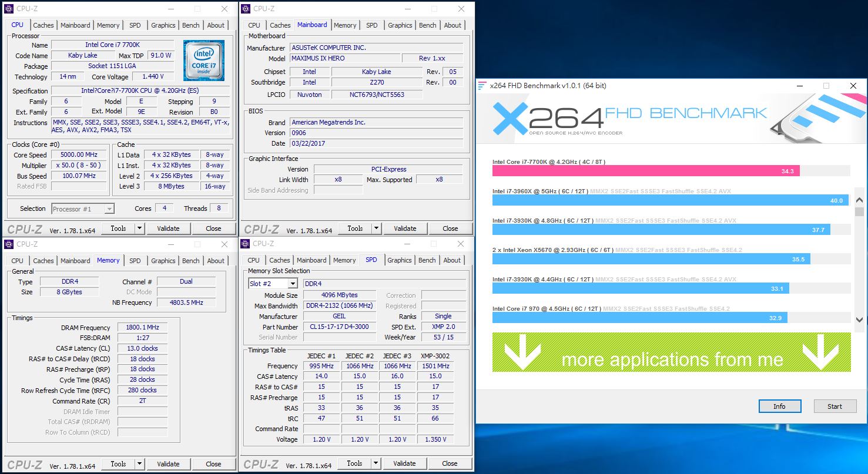This screenshot has width=868, height=474.
Task: Click the Max TDP value 91.0 W
Action: click(x=160, y=56)
